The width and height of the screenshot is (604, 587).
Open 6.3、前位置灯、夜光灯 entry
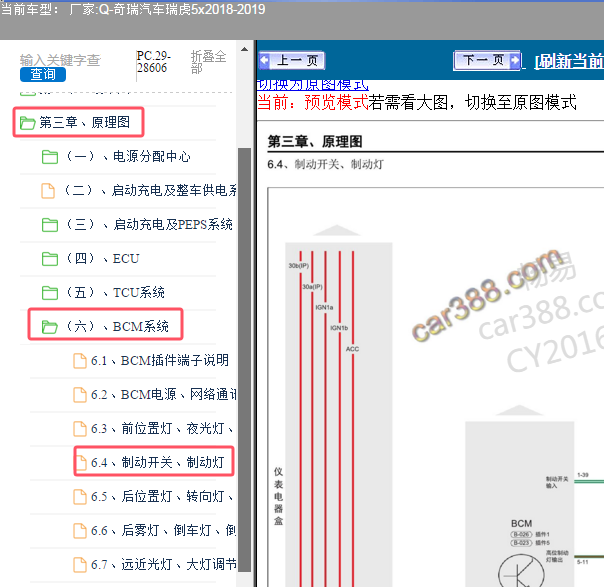point(162,428)
